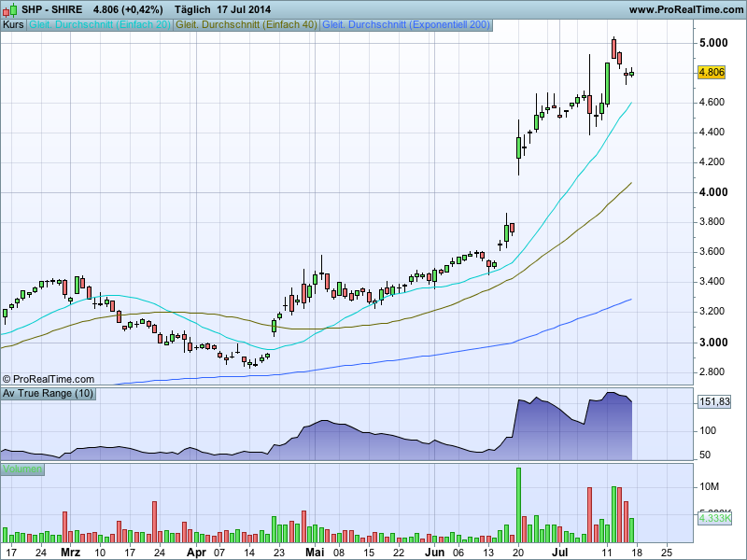Click the candlestick icon beside SHP - SHIRE

10,9
